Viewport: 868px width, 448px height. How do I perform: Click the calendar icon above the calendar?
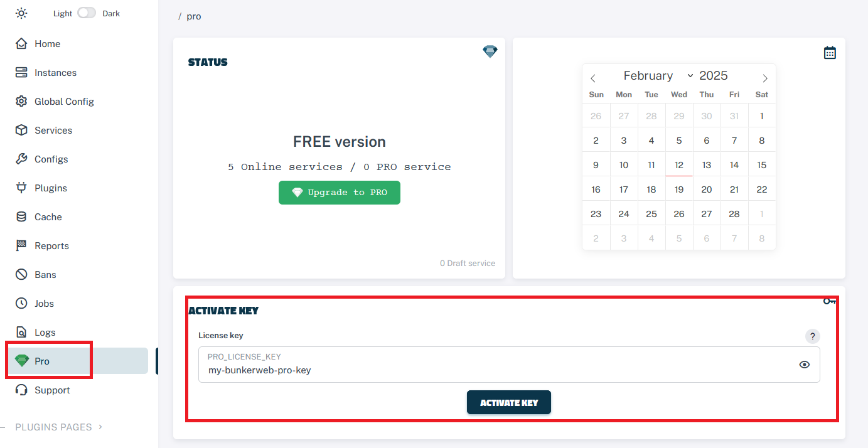[830, 53]
